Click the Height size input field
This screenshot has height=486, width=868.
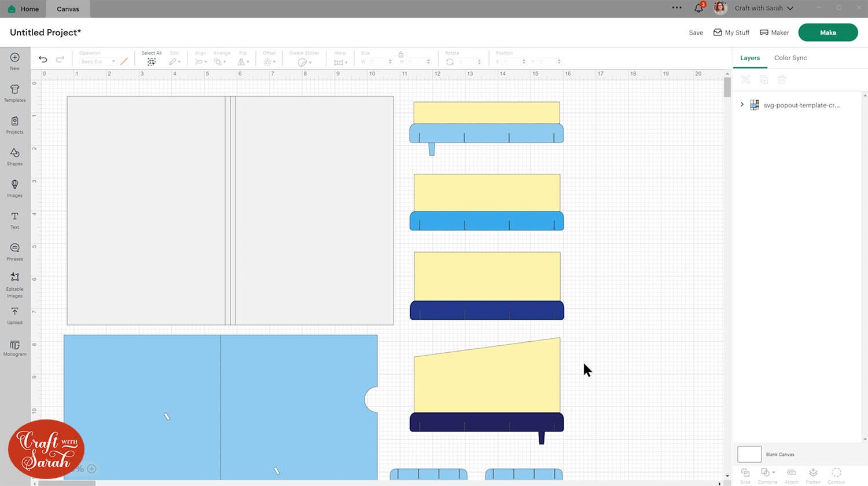418,61
